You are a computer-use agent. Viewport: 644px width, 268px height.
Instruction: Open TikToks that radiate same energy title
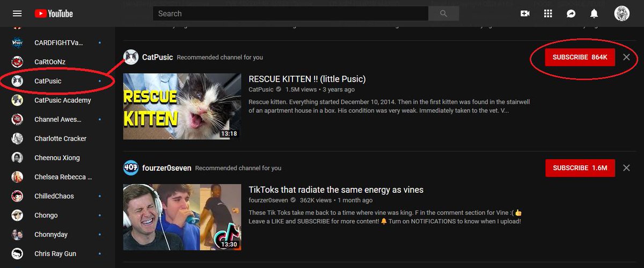(x=336, y=190)
